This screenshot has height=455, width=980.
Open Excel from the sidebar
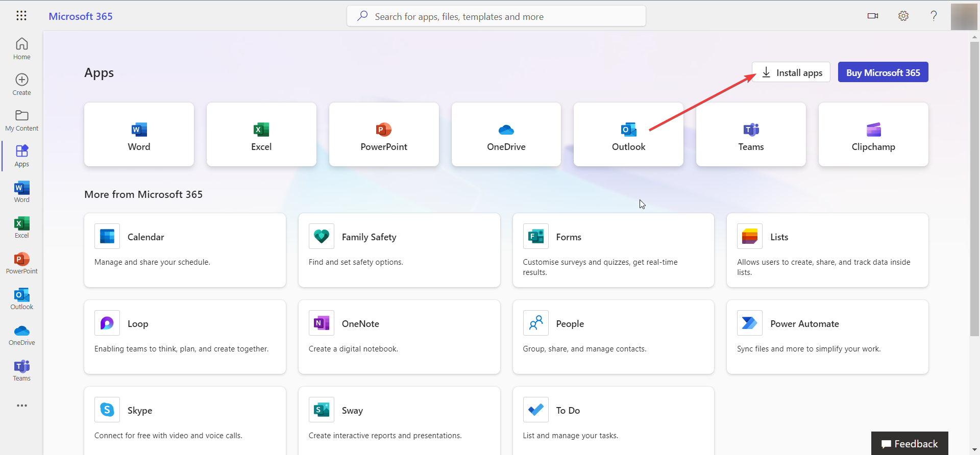[x=22, y=227]
